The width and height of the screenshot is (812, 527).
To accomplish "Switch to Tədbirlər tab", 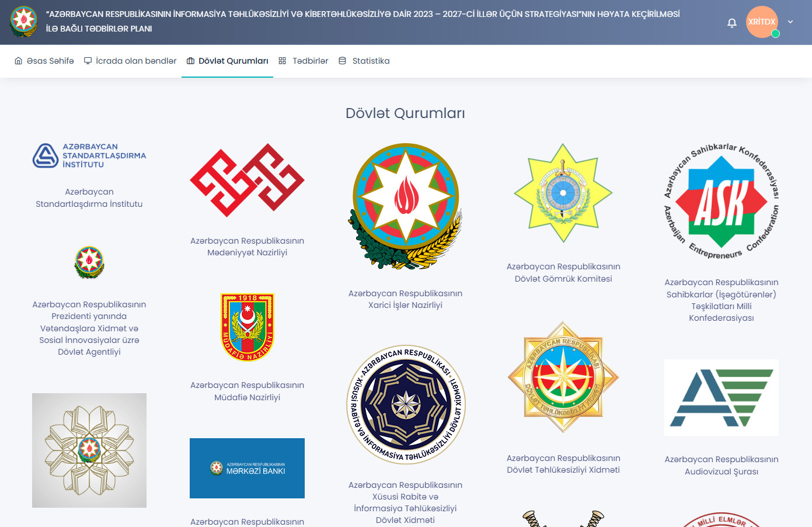I will [x=304, y=61].
